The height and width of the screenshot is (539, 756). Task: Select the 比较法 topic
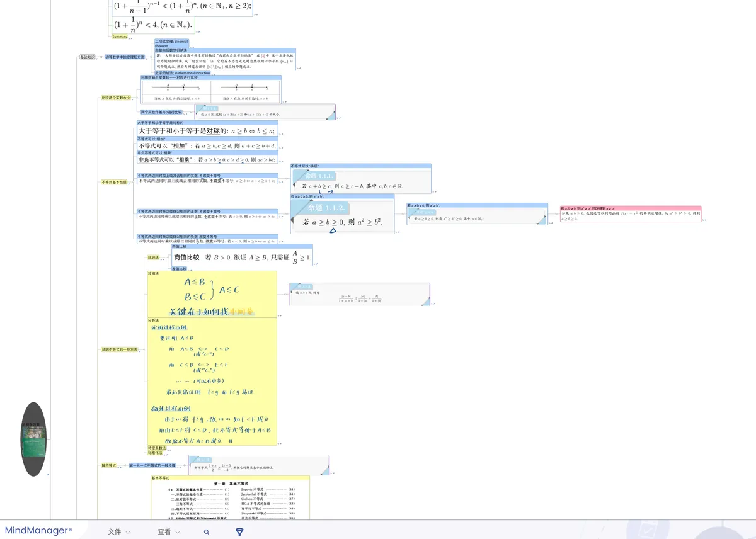(153, 258)
